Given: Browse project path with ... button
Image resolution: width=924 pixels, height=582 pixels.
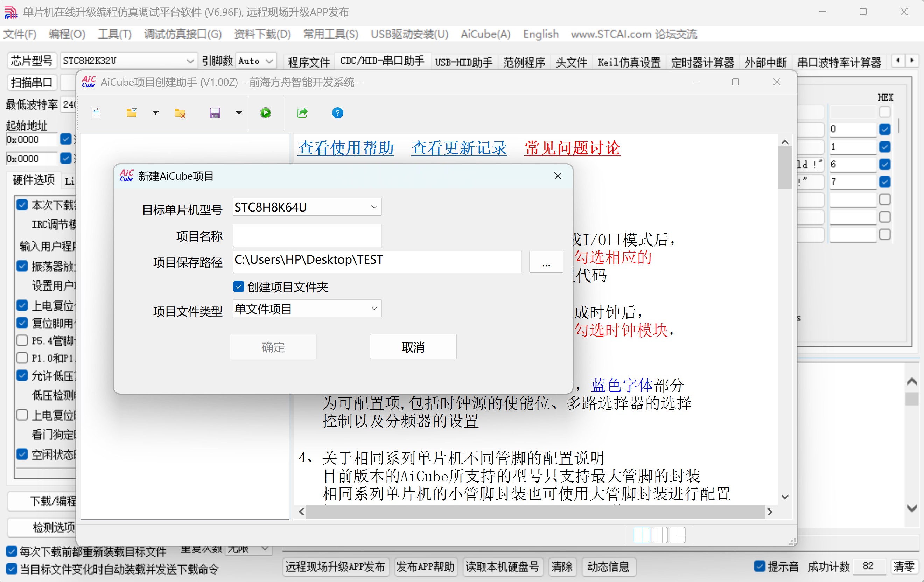Looking at the screenshot, I should (546, 262).
